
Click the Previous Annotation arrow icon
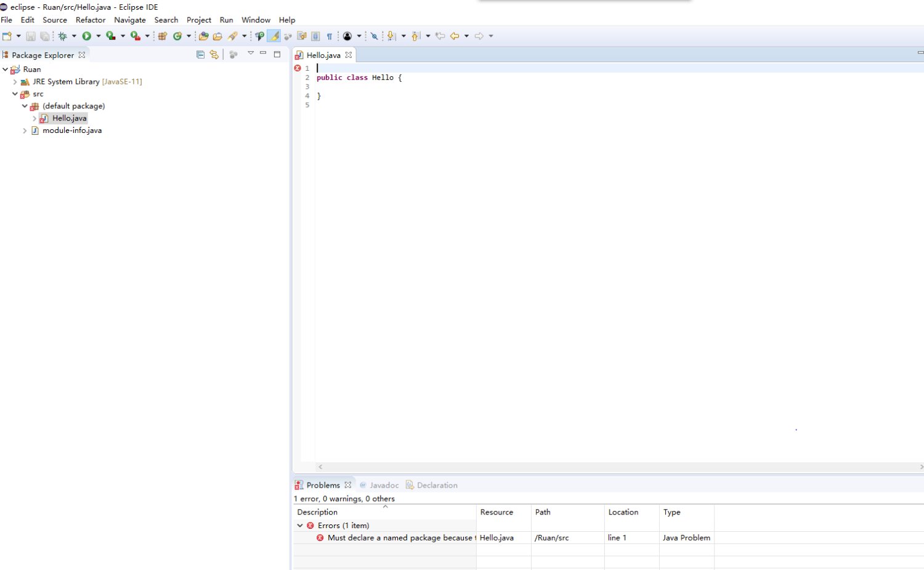click(415, 36)
